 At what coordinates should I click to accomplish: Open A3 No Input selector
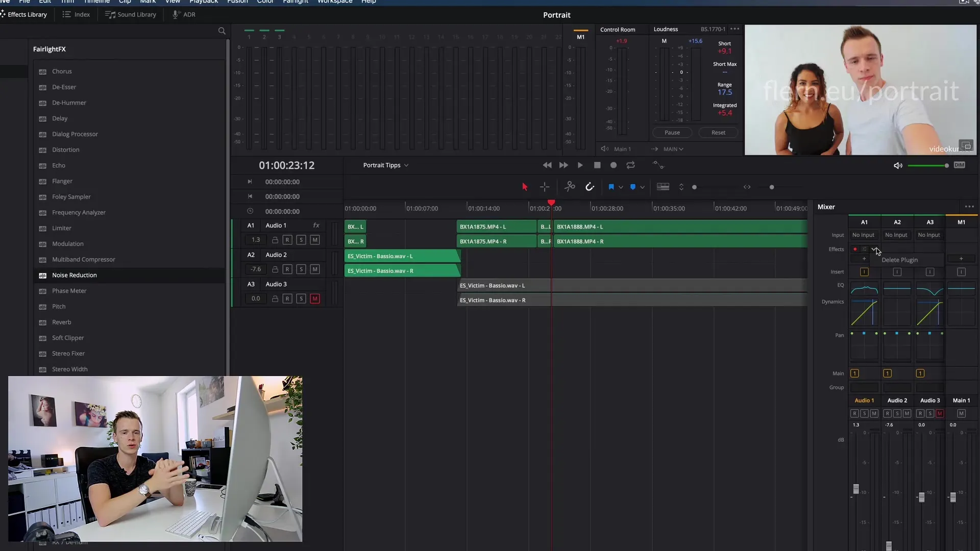pos(929,235)
